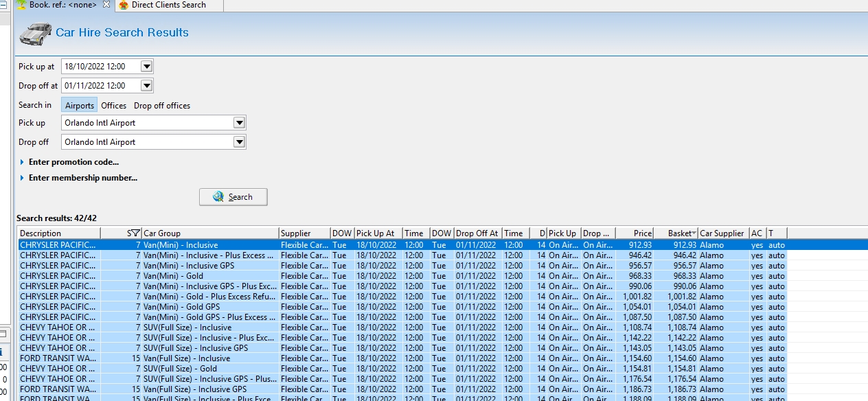Select the Van(Mini) - Gold row
Viewport: 868px width, 401px height.
[443, 276]
